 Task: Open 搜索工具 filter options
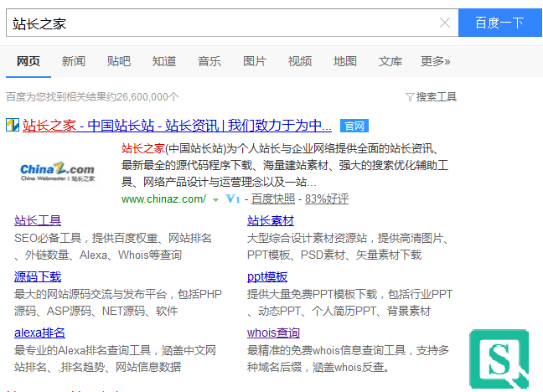tap(437, 97)
